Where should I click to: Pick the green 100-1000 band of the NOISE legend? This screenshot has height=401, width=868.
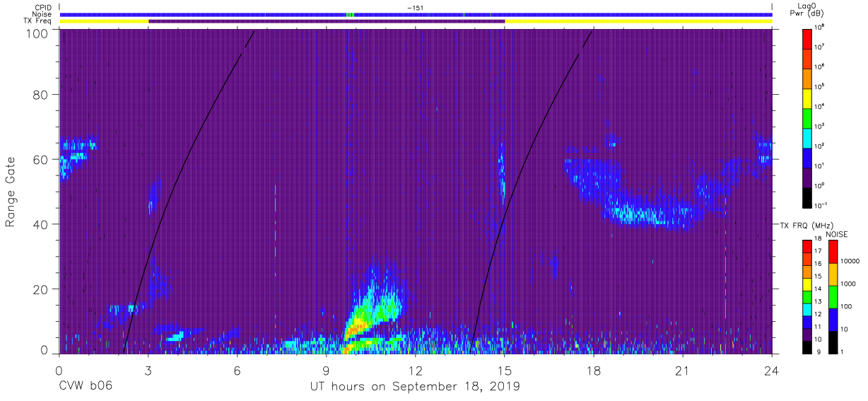coord(832,297)
